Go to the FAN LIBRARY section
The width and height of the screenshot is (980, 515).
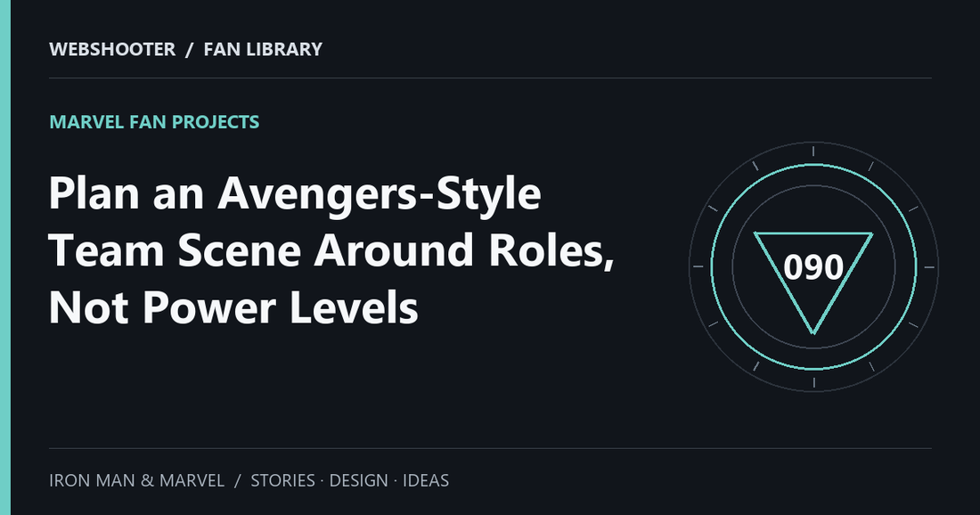263,49
